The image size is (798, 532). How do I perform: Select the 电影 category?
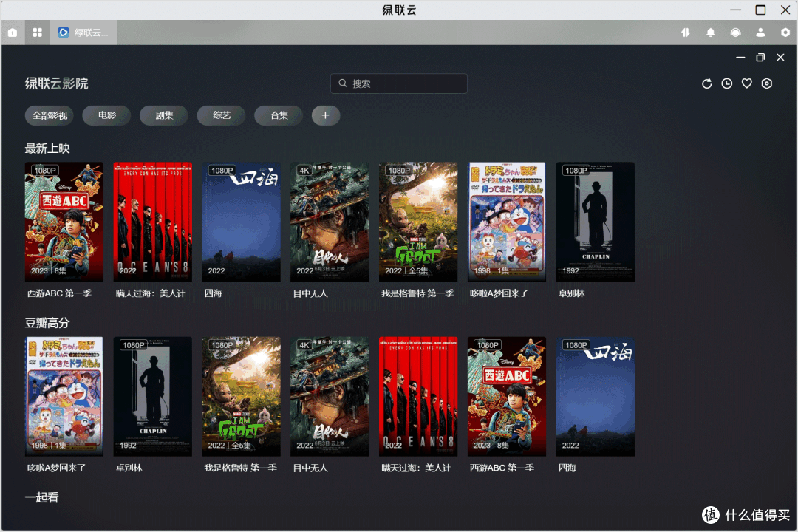click(107, 115)
